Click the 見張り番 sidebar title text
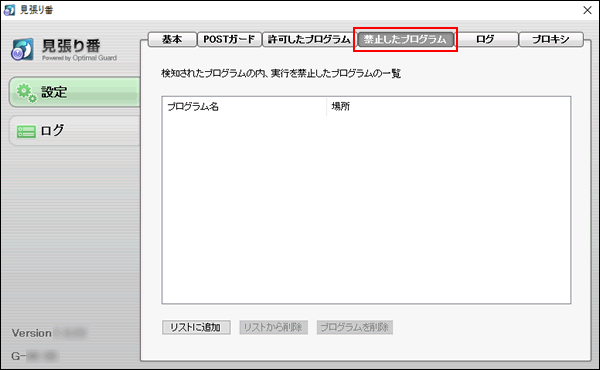The width and height of the screenshot is (600, 370). (71, 46)
